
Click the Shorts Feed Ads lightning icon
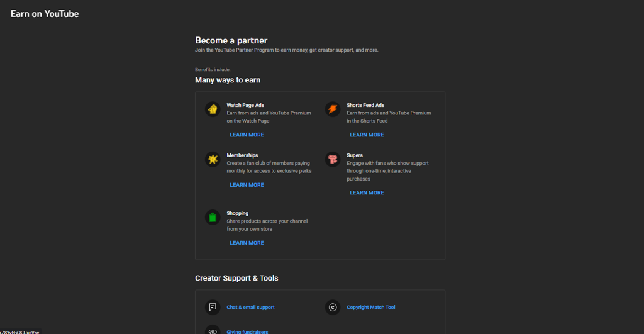tap(333, 109)
